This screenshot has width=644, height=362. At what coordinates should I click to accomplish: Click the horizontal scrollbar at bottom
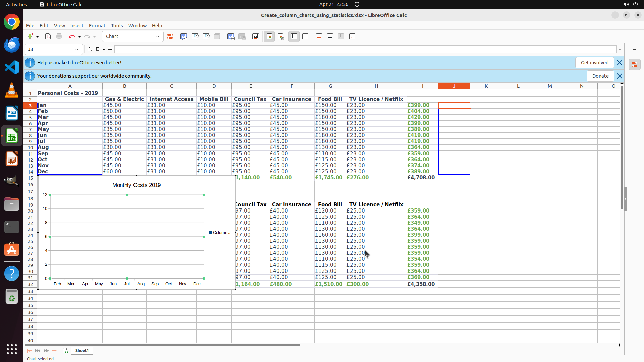pyautogui.click(x=162, y=345)
